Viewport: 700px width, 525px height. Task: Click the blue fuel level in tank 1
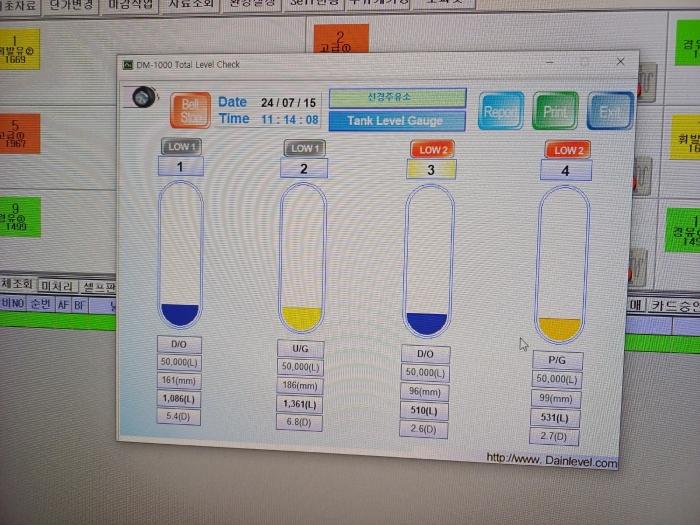point(180,314)
